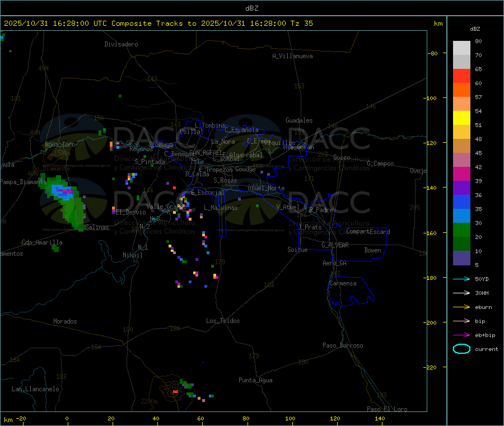
Task: Click the 'L_Malvinas' label
Action: coord(221,208)
